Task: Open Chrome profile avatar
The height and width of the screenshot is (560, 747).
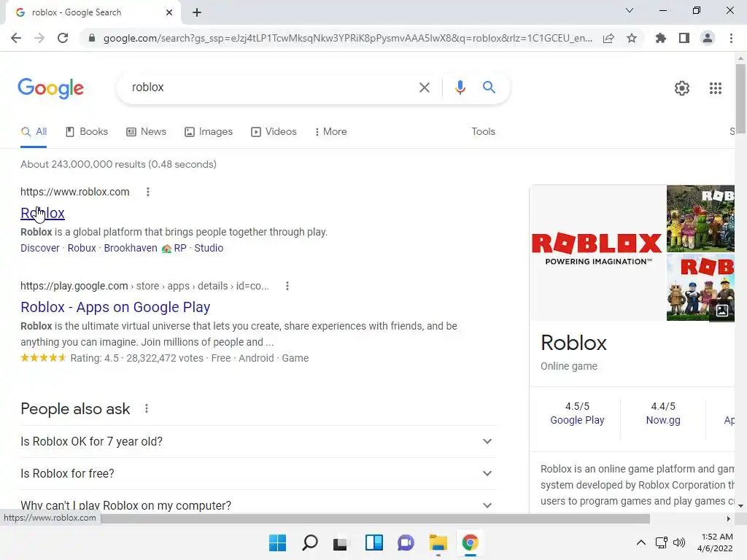Action: [708, 38]
